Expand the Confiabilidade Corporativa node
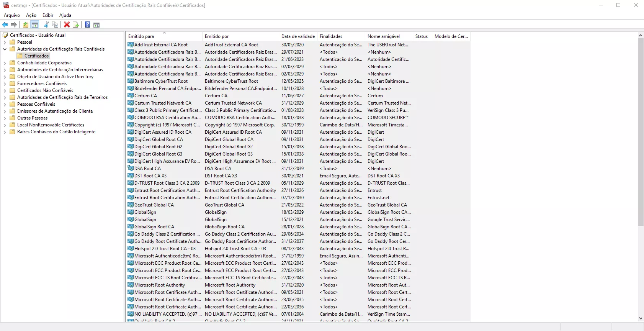 (5, 63)
